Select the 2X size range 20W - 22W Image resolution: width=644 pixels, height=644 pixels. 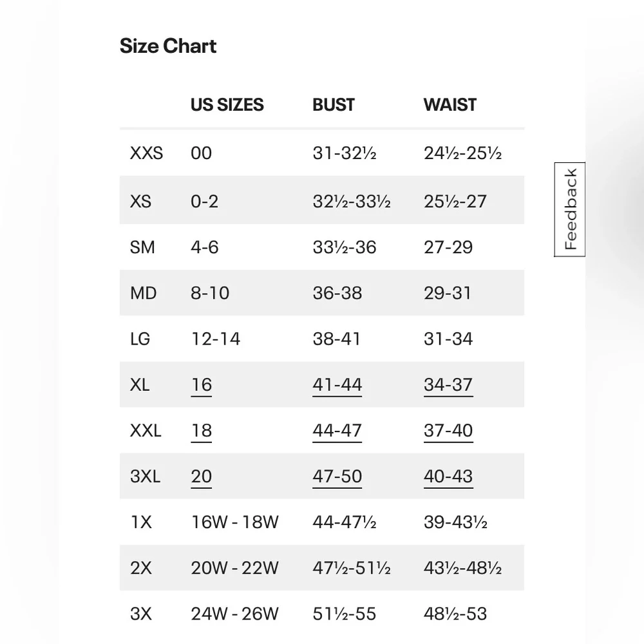tap(235, 568)
